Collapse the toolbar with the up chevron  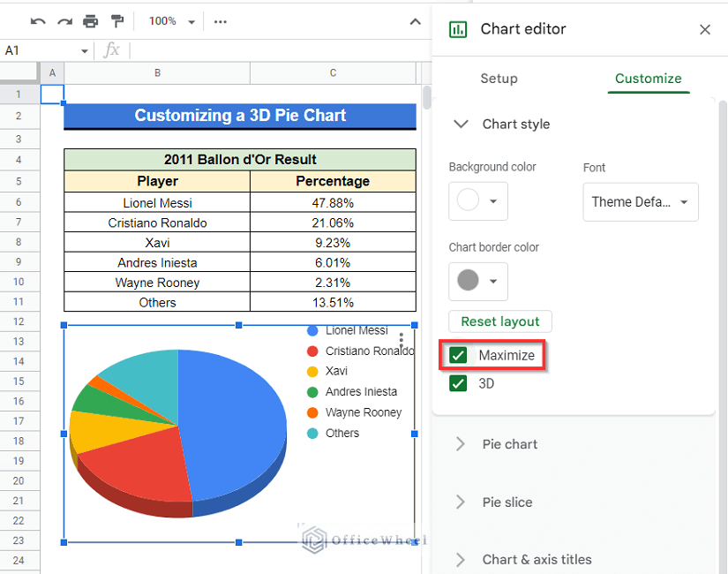(x=416, y=21)
